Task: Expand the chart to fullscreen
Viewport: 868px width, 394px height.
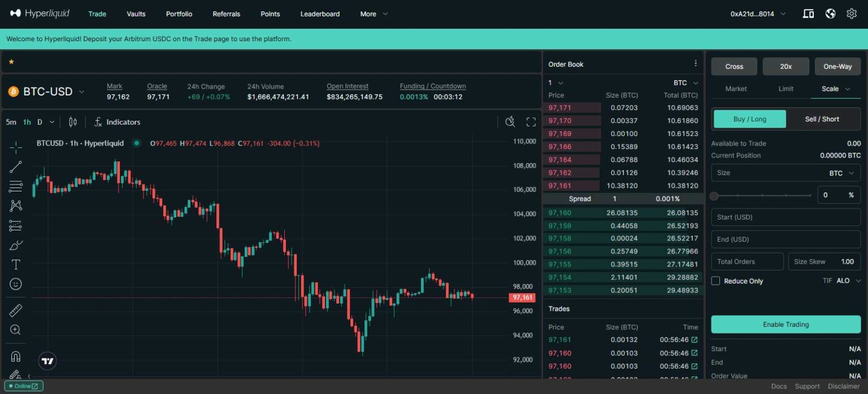Action: click(531, 121)
